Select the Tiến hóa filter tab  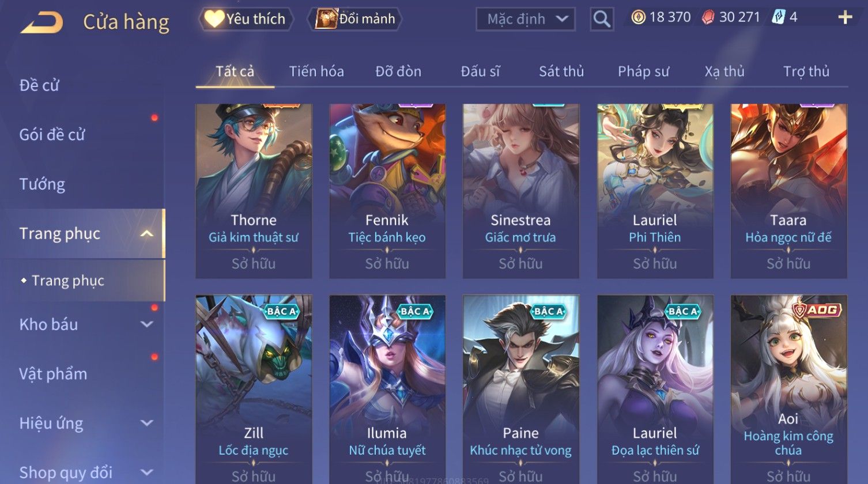(x=316, y=71)
